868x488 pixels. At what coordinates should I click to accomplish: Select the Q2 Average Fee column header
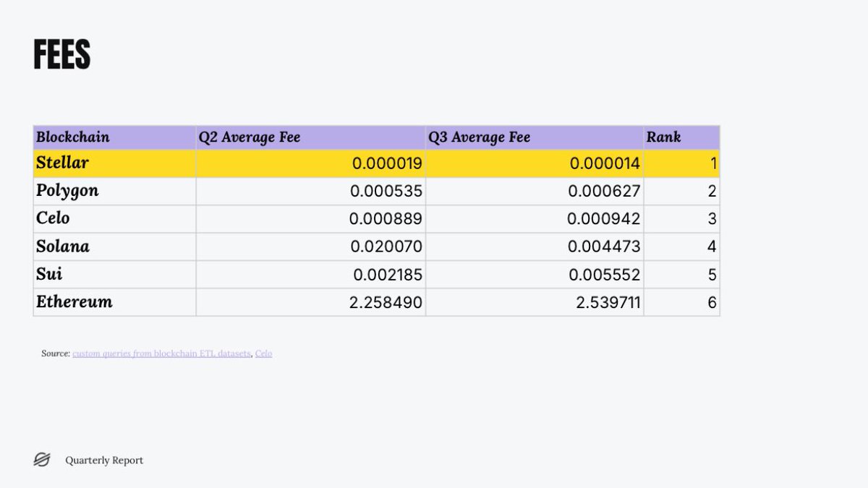tap(310, 137)
